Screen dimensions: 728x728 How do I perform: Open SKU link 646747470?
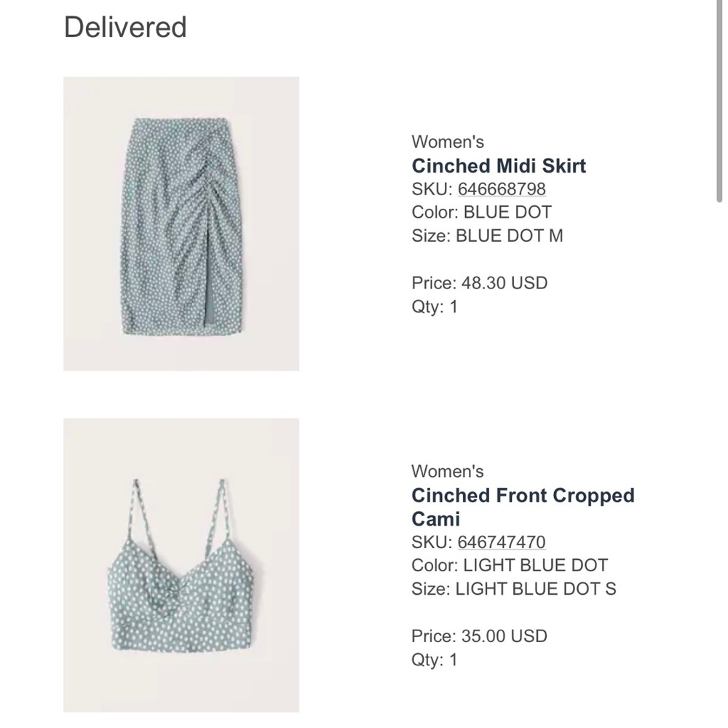click(501, 542)
